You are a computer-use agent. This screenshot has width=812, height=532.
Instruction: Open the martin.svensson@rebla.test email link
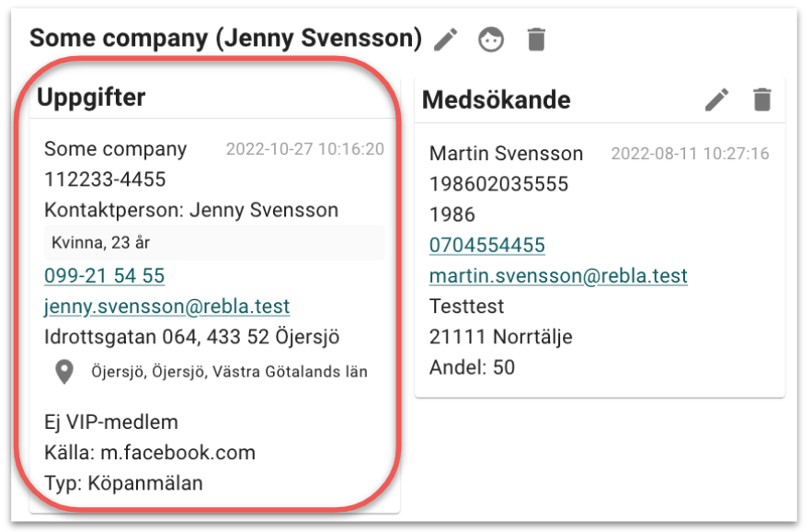[558, 275]
